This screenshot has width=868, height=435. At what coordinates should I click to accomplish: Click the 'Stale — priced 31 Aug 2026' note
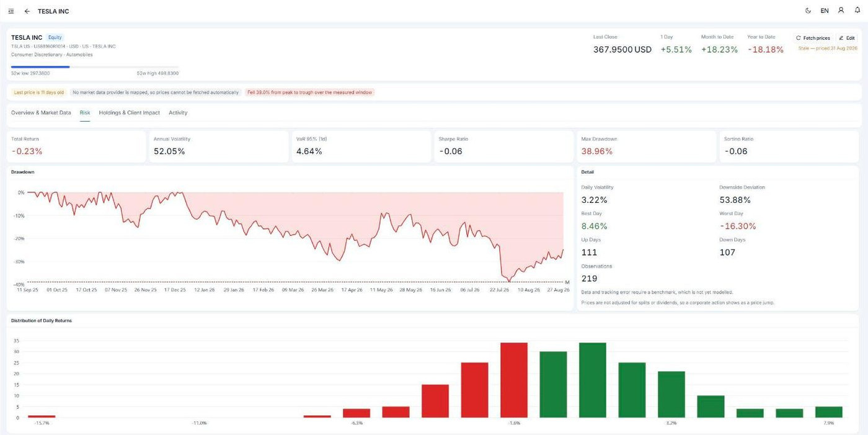[827, 48]
